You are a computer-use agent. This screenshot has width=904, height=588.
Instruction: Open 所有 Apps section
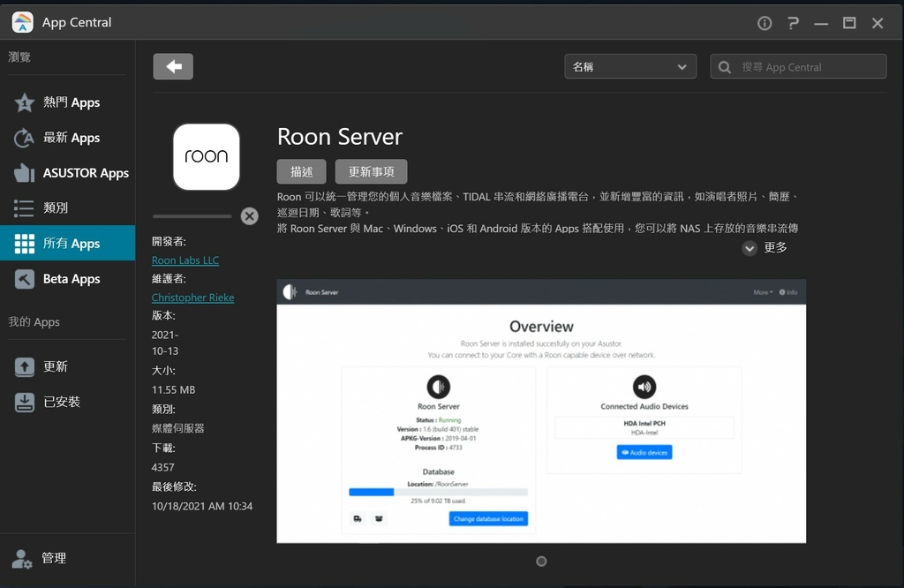pos(67,244)
